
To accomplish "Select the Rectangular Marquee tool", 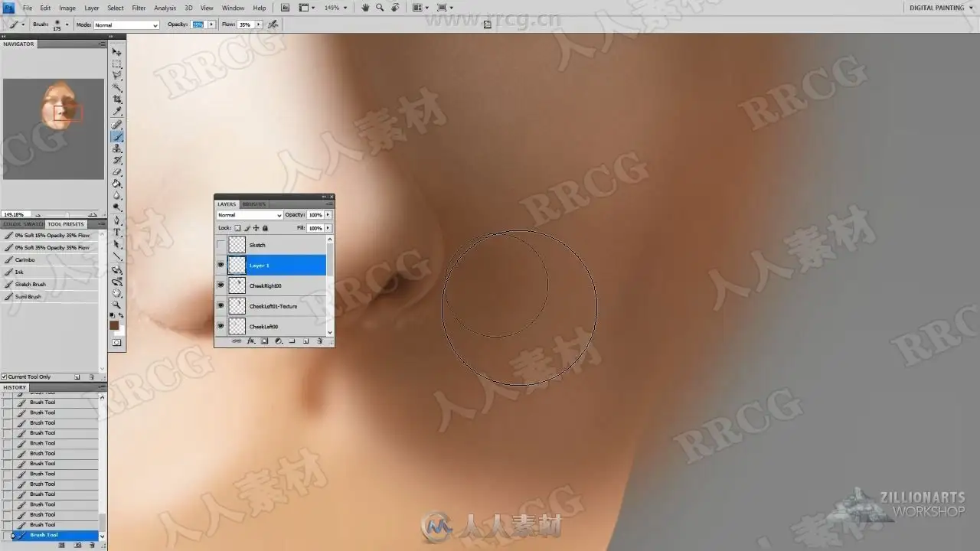I will [117, 64].
